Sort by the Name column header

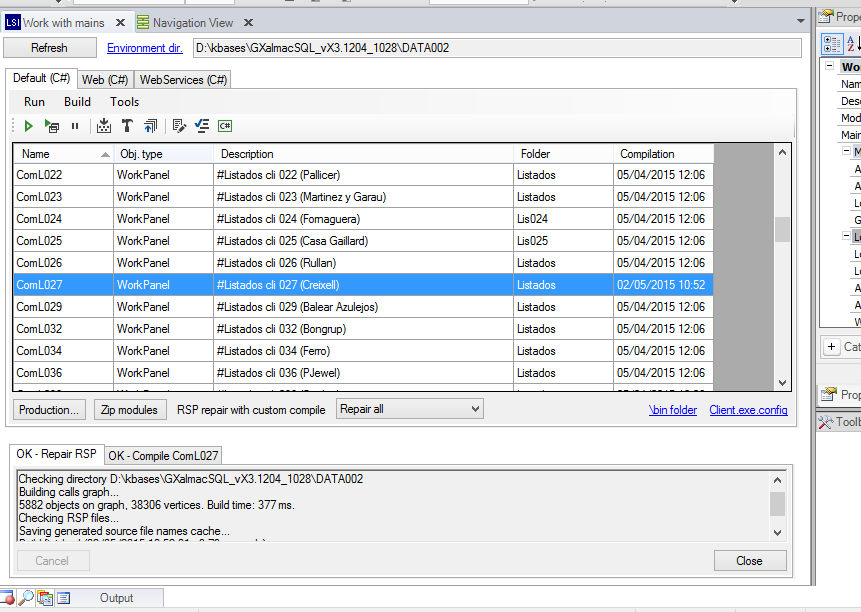point(63,154)
